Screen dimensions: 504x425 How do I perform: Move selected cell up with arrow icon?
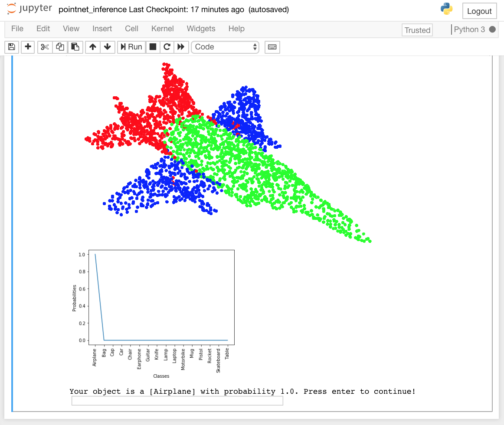pos(92,47)
